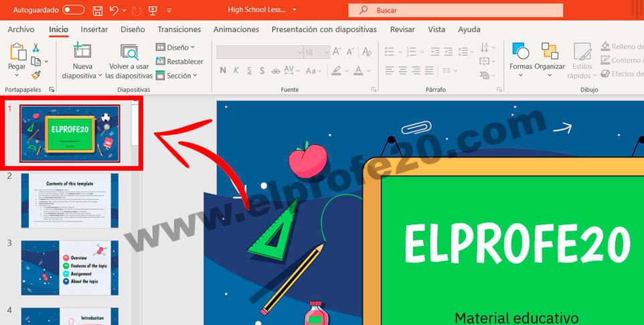Image resolution: width=644 pixels, height=325 pixels.
Task: Start presentation from beginning icon
Action: click(x=152, y=10)
